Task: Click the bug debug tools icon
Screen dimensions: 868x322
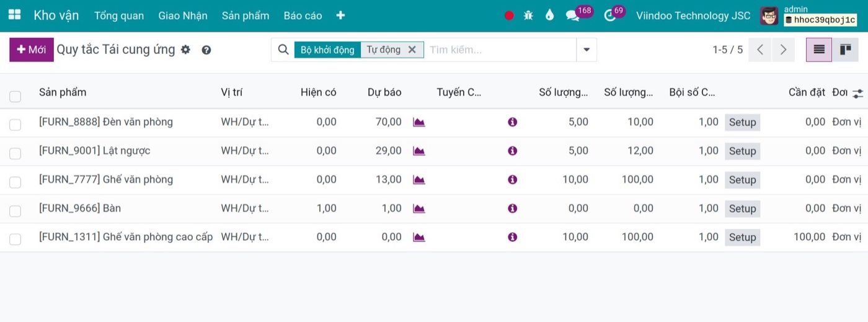Action: [x=528, y=16]
